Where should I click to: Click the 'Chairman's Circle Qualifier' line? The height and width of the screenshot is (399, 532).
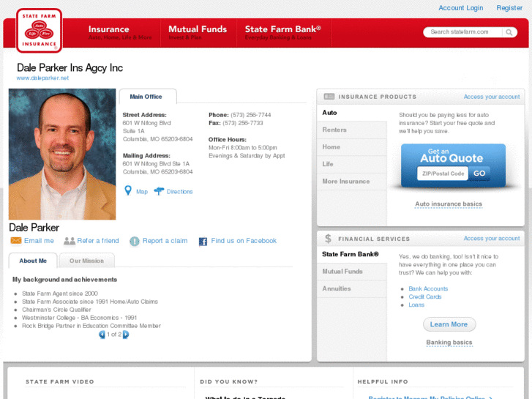56,310
